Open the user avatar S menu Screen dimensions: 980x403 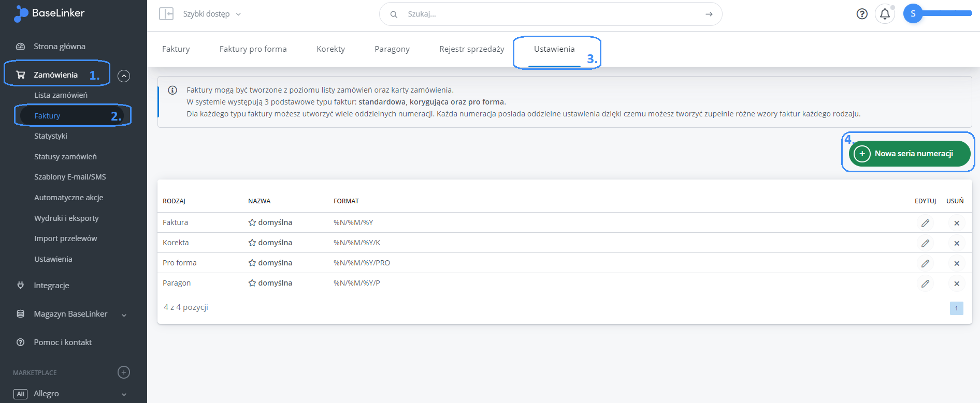tap(913, 13)
